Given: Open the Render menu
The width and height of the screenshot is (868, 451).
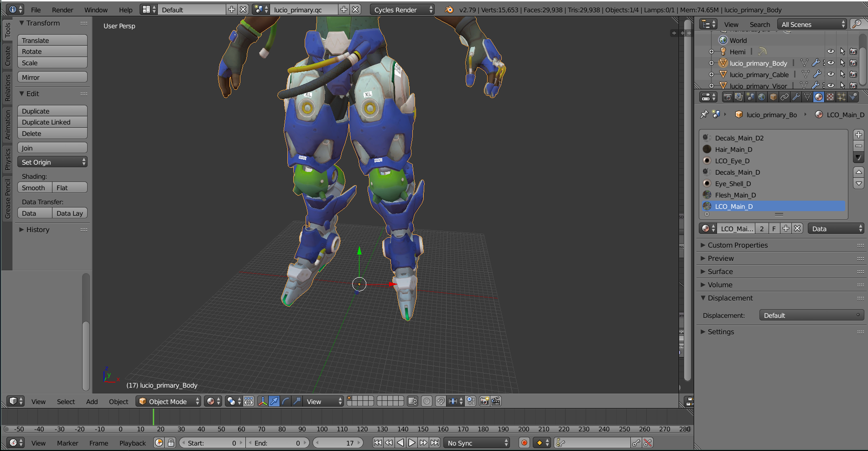Looking at the screenshot, I should tap(62, 10).
